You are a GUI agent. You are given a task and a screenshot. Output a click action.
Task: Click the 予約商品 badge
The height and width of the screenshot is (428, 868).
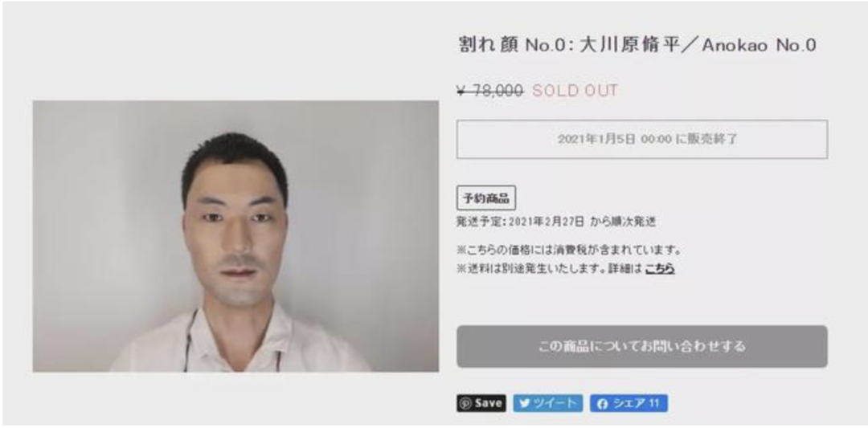486,198
